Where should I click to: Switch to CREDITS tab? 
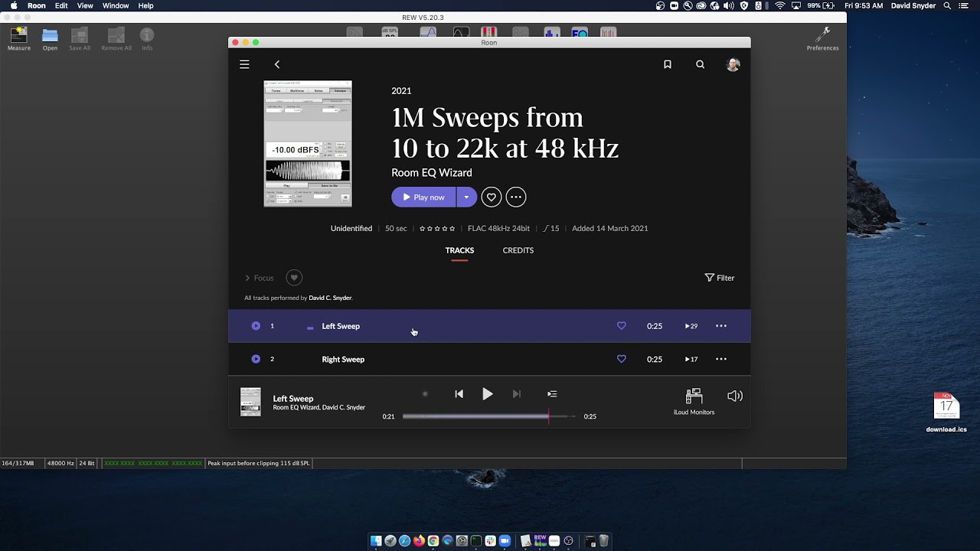pyautogui.click(x=518, y=250)
